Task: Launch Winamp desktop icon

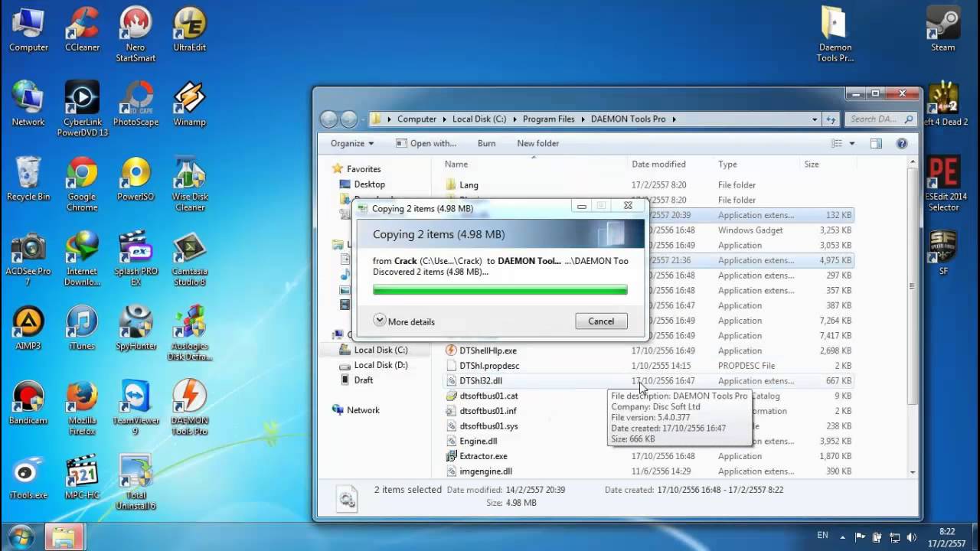Action: pyautogui.click(x=189, y=103)
